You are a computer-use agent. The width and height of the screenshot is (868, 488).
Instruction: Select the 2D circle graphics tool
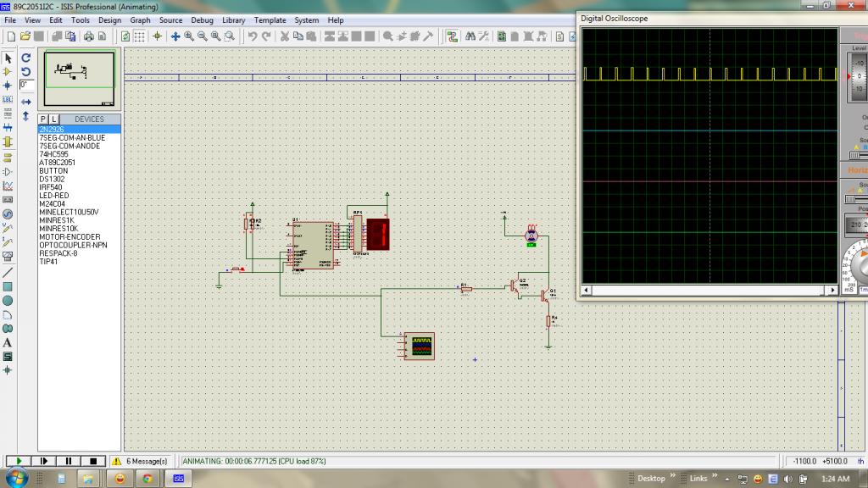click(8, 301)
